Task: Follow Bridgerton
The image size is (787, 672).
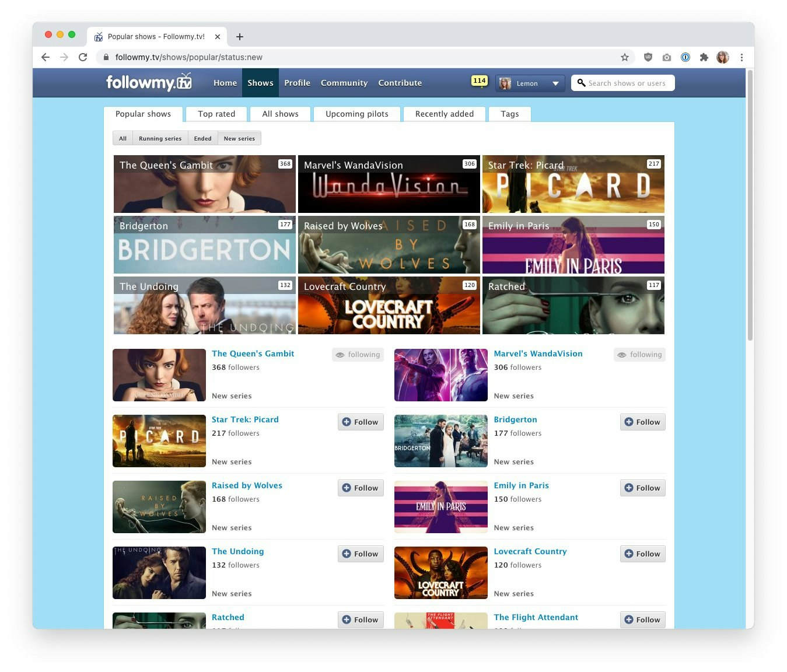Action: tap(643, 422)
